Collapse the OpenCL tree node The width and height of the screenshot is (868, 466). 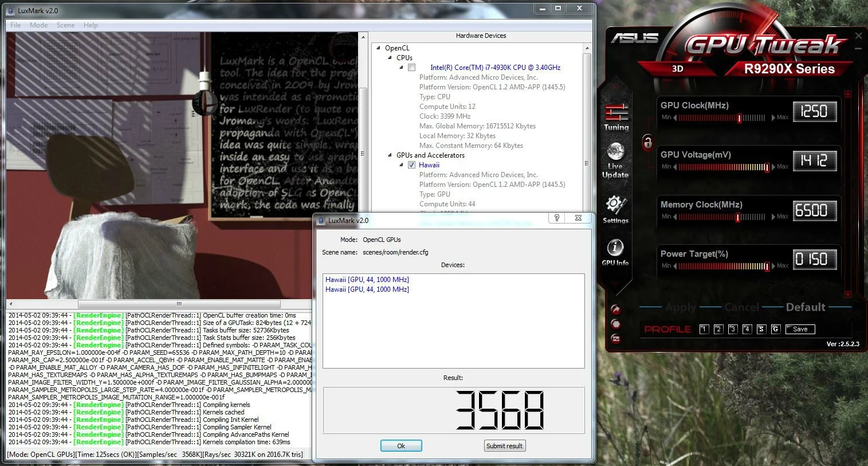379,48
